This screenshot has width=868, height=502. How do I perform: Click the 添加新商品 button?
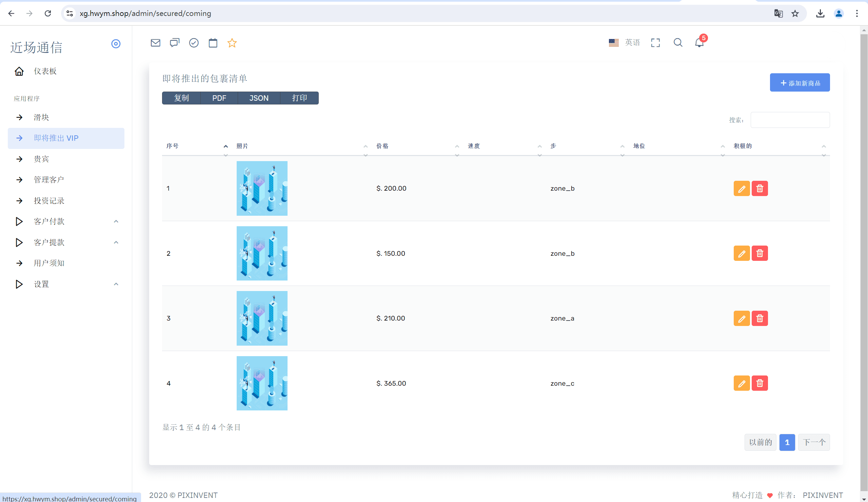click(x=800, y=83)
